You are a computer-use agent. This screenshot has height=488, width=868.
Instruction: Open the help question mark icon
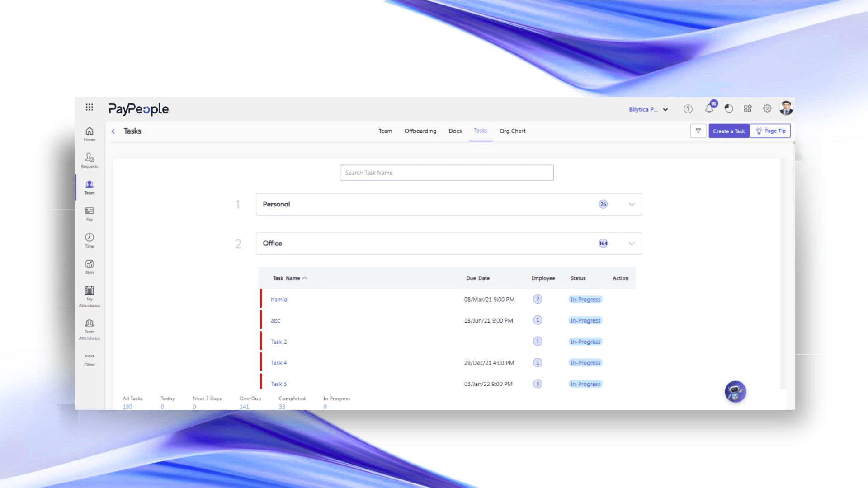pos(688,109)
